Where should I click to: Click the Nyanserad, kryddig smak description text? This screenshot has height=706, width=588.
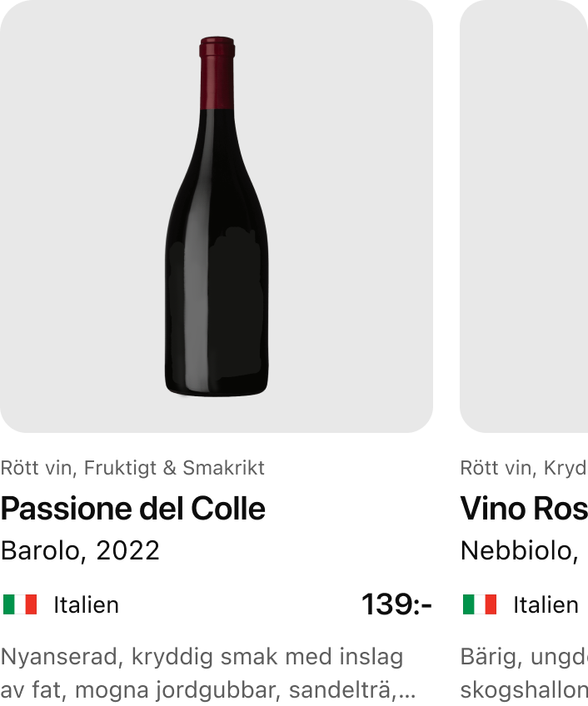click(x=202, y=657)
